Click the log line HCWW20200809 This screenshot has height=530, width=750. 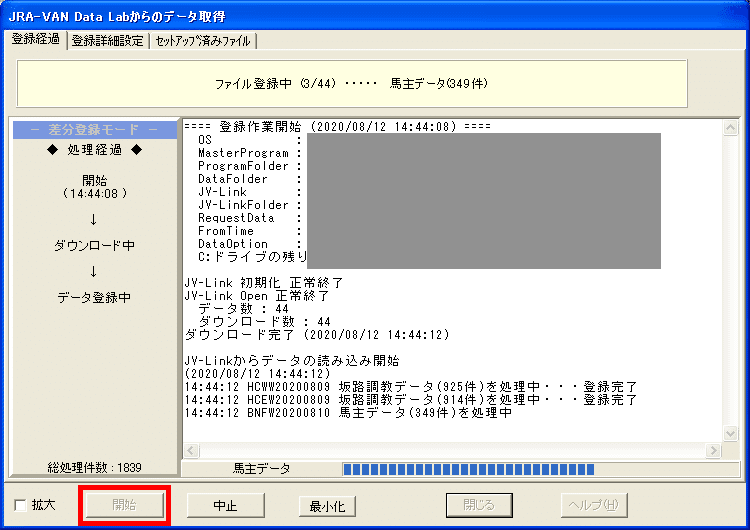coord(410,386)
